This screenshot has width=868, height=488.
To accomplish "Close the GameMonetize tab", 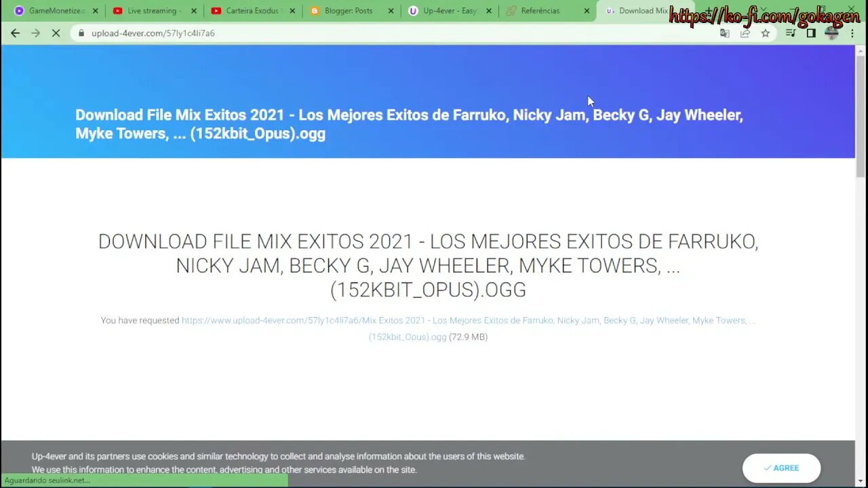I will pos(95,11).
